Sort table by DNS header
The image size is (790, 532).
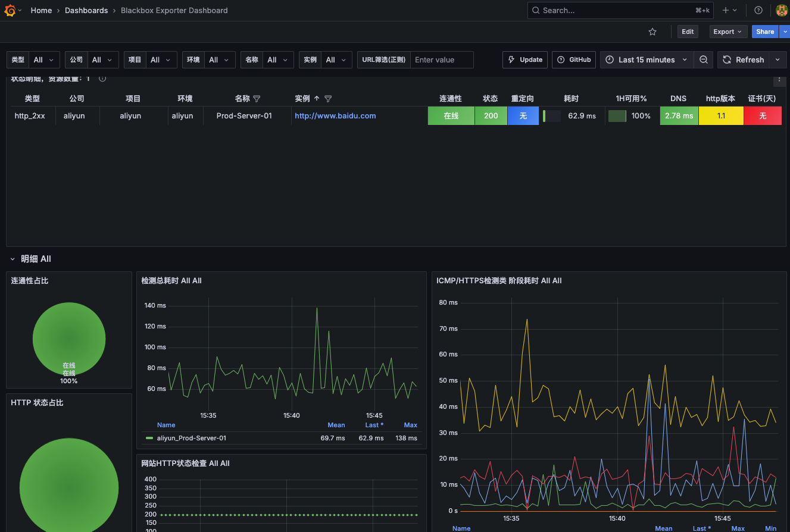point(679,99)
